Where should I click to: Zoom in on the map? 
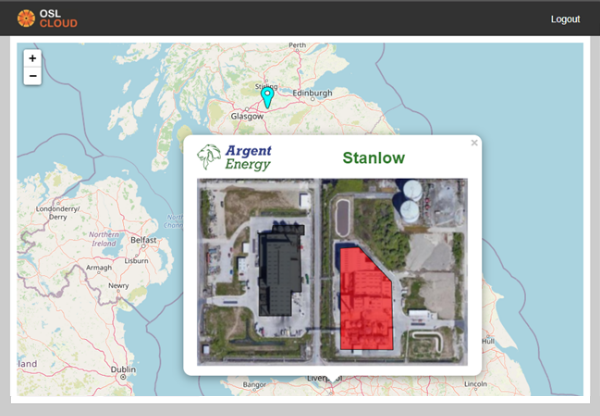(32, 59)
